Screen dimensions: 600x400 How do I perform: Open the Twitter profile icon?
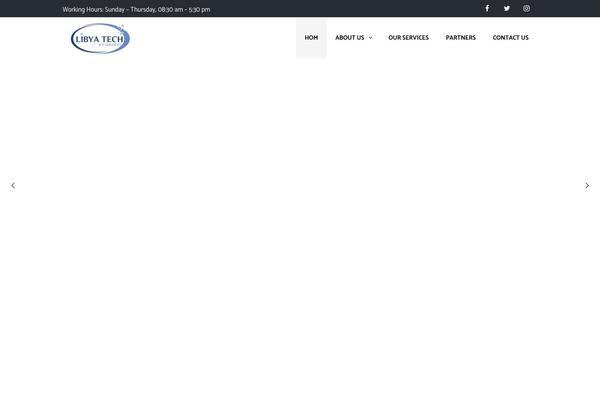[507, 8]
